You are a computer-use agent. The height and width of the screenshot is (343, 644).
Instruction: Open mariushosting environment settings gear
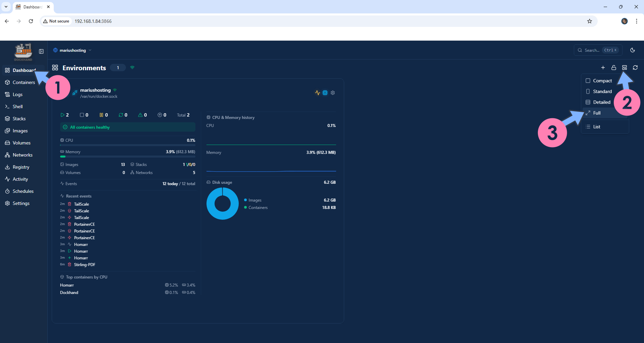pos(333,93)
